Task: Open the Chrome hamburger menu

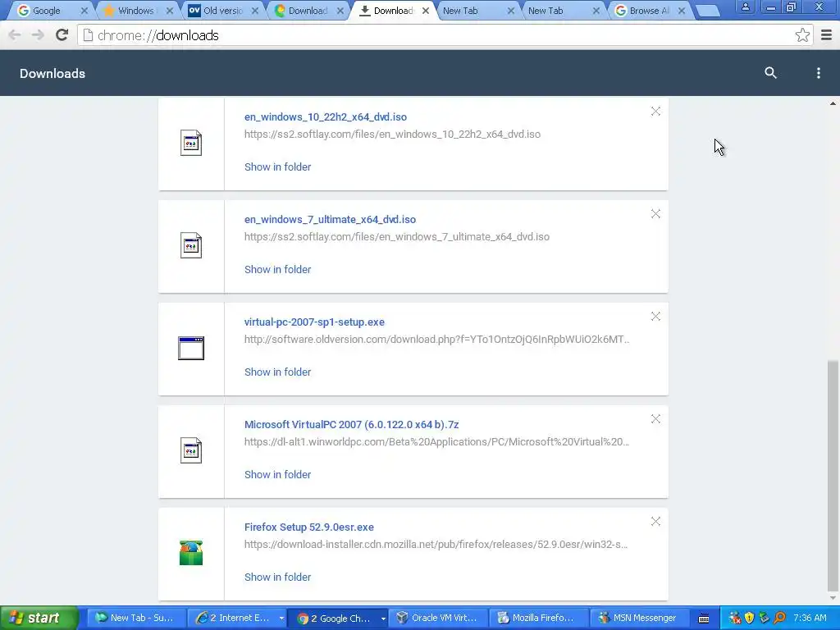Action: 827,35
